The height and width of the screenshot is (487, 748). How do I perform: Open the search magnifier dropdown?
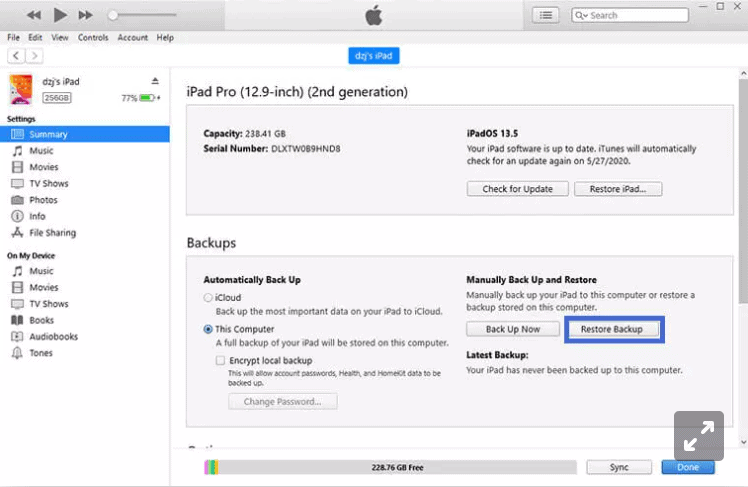pos(581,15)
